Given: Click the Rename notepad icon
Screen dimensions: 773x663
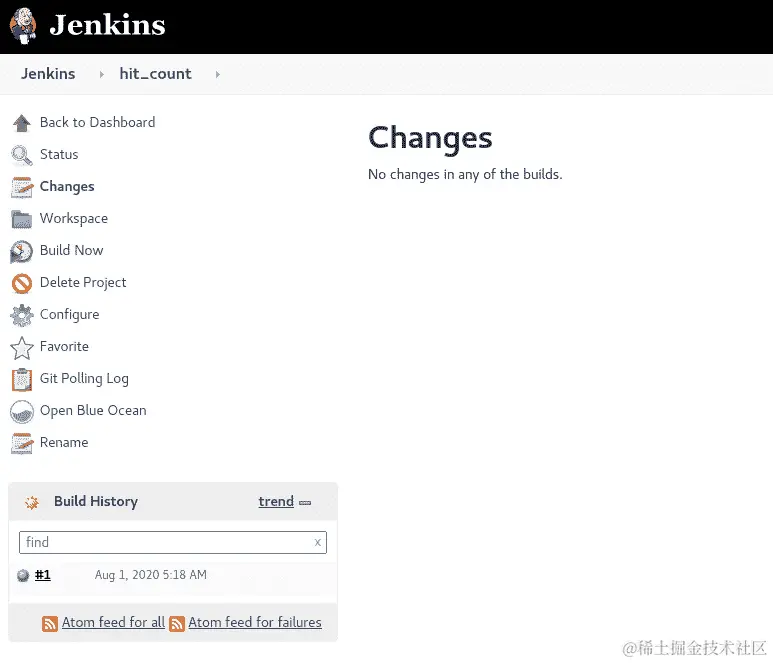Looking at the screenshot, I should pos(22,443).
